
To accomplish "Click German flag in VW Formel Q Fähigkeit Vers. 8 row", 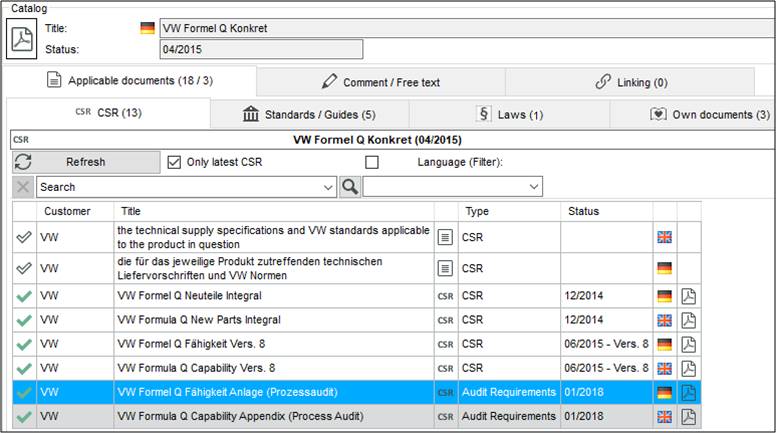I will (x=665, y=344).
